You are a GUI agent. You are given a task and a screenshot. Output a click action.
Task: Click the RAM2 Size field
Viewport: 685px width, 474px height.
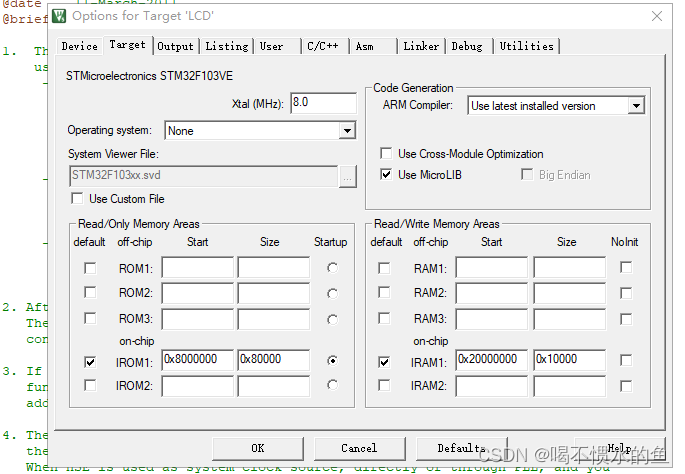(x=570, y=294)
